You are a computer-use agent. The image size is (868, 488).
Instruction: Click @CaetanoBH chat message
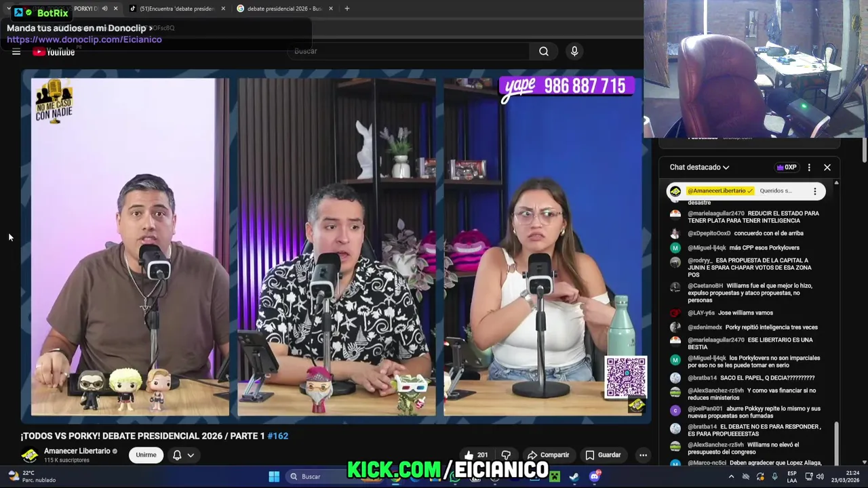750,293
